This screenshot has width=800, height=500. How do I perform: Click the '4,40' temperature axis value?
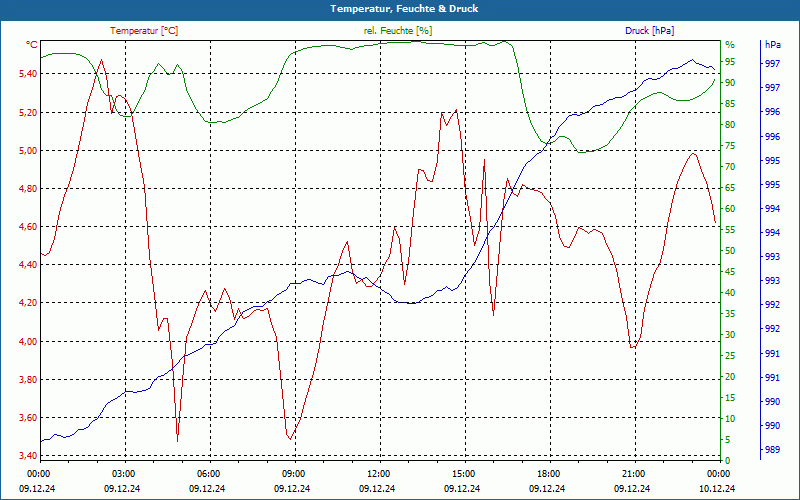28,265
